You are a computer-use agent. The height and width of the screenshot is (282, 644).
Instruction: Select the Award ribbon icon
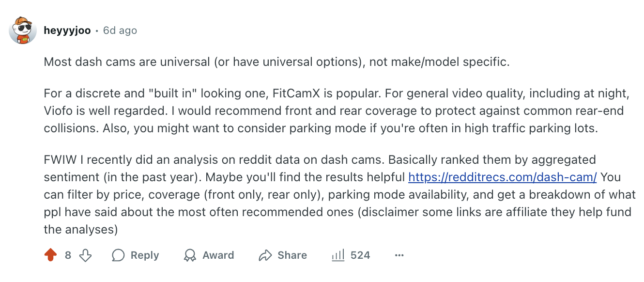point(191,255)
